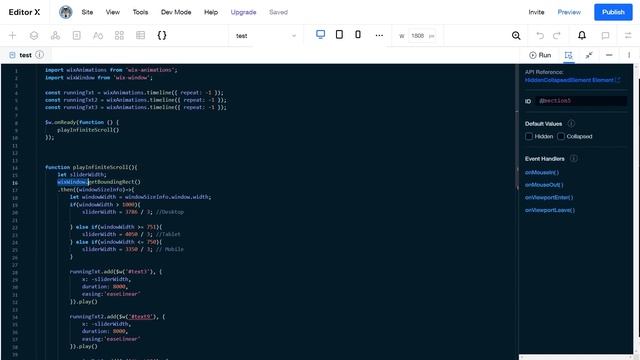640x360 pixels.
Task: Open the HiddenCollapsedElement API reference link
Action: tap(572, 80)
